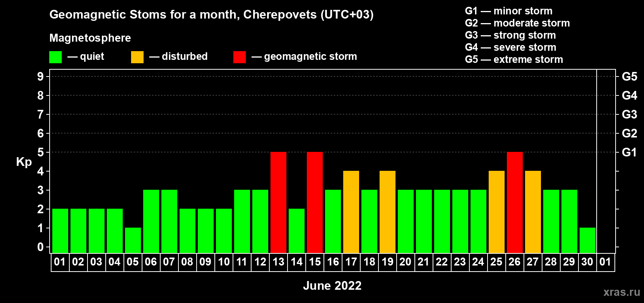Select the orange bar for June 25
This screenshot has width=644, height=303.
[497, 212]
